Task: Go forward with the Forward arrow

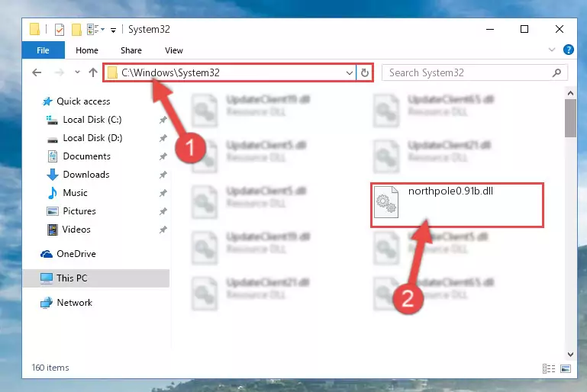Action: [59, 72]
